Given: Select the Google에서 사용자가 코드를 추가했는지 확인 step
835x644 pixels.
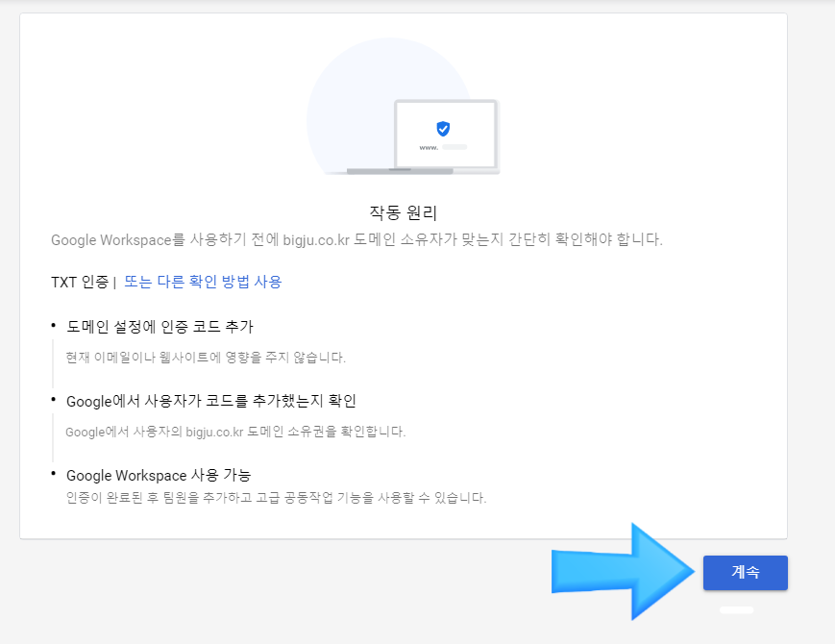Looking at the screenshot, I should tap(210, 401).
